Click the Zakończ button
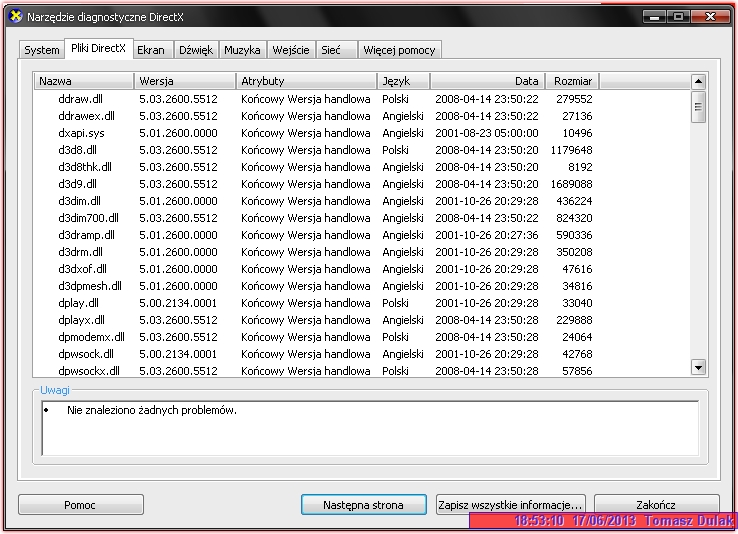 click(657, 505)
